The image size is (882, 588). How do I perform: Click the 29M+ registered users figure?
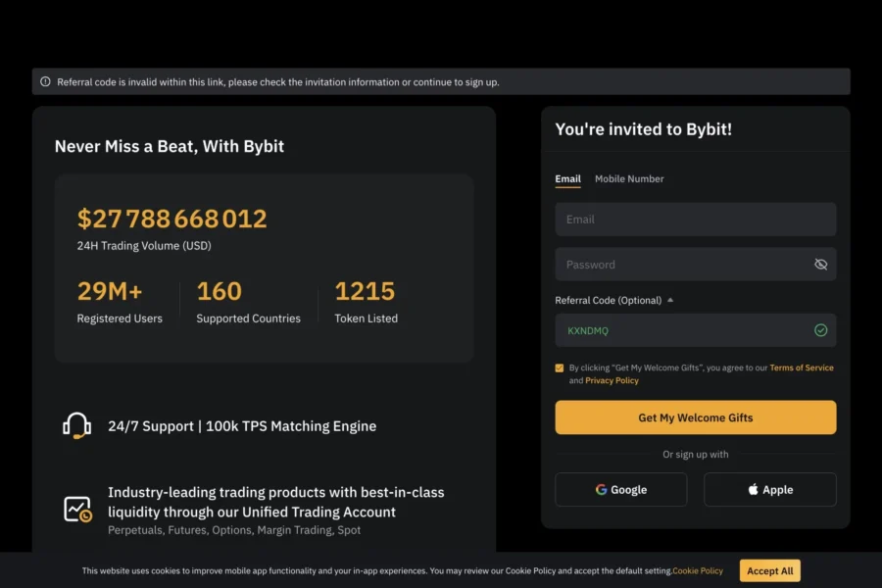110,291
